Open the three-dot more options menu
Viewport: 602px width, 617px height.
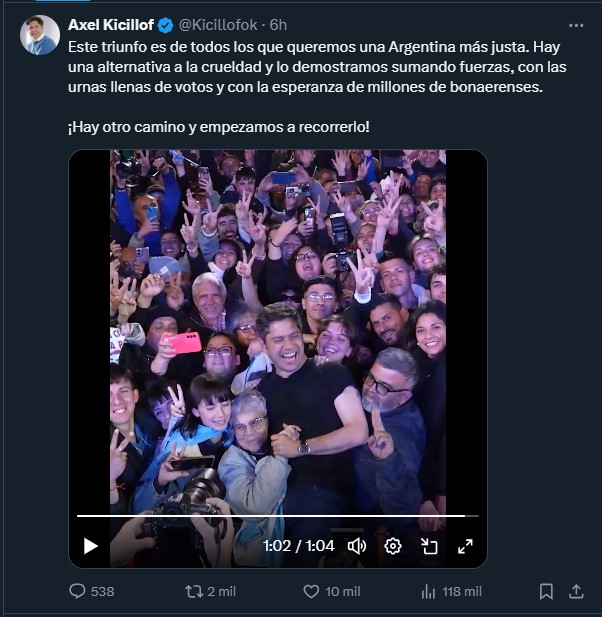click(575, 25)
